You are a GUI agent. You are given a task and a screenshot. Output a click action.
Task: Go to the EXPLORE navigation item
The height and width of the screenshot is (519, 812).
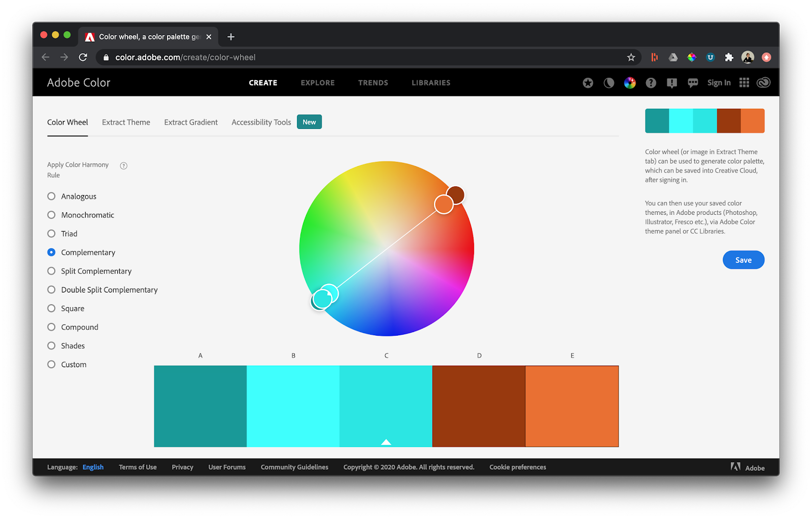[x=318, y=83]
